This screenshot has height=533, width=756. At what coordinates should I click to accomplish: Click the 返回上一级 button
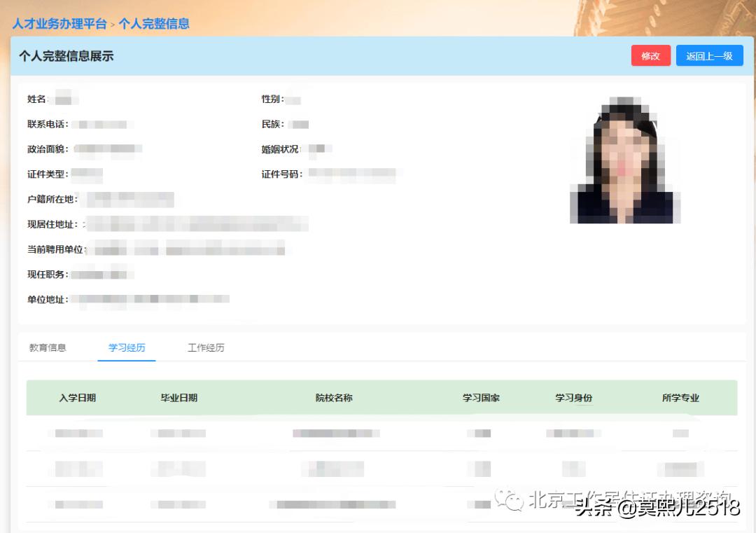coord(709,56)
